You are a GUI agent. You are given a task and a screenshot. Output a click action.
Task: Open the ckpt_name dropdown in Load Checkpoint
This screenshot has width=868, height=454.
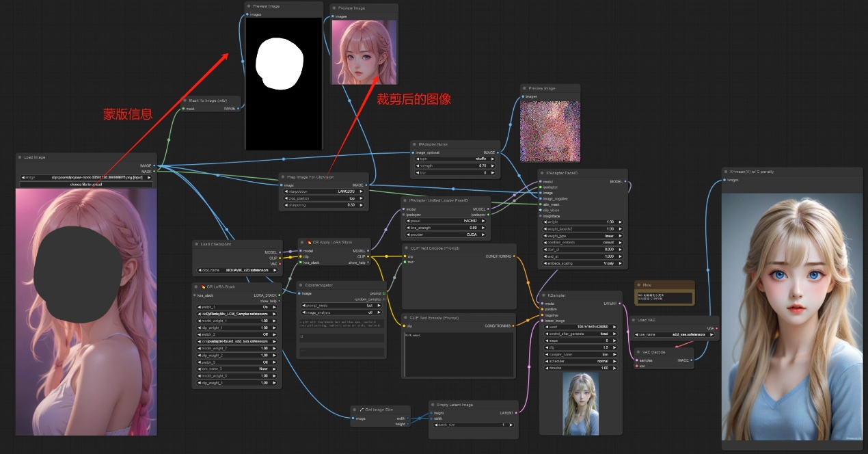[x=236, y=270]
